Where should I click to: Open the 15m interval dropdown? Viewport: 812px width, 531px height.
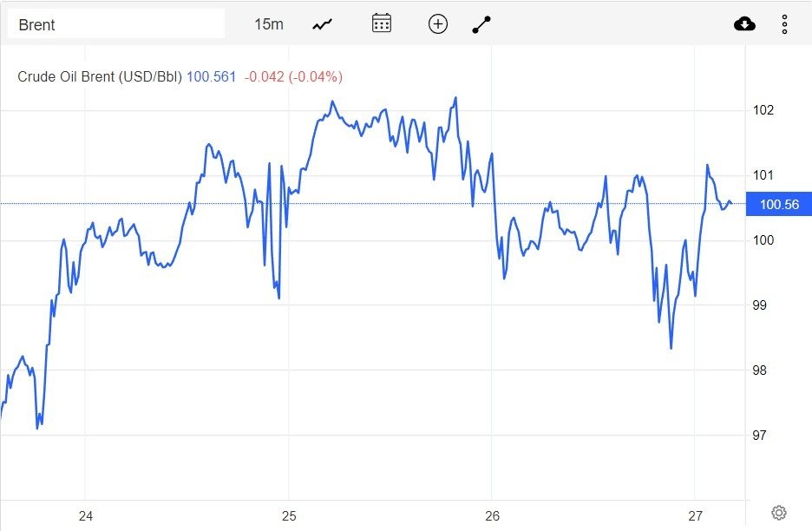tap(269, 24)
